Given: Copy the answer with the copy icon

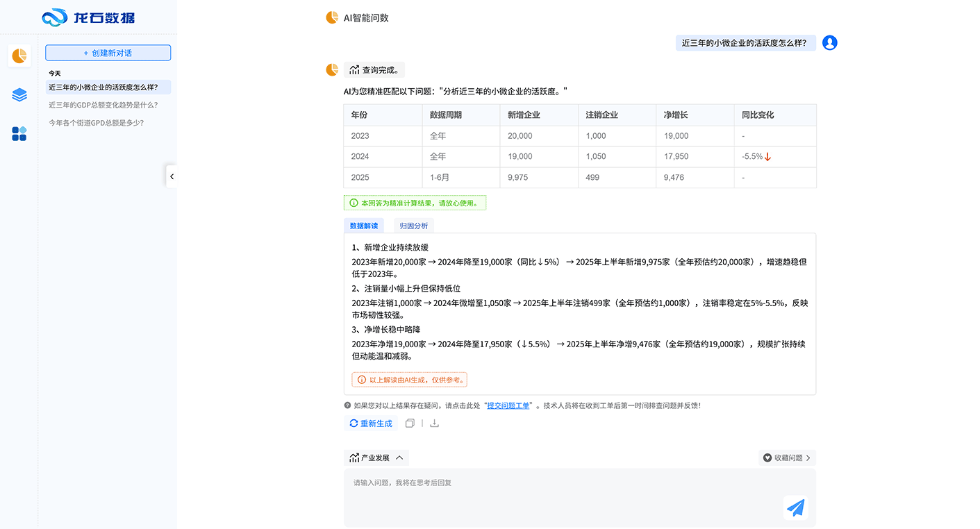Looking at the screenshot, I should point(410,423).
